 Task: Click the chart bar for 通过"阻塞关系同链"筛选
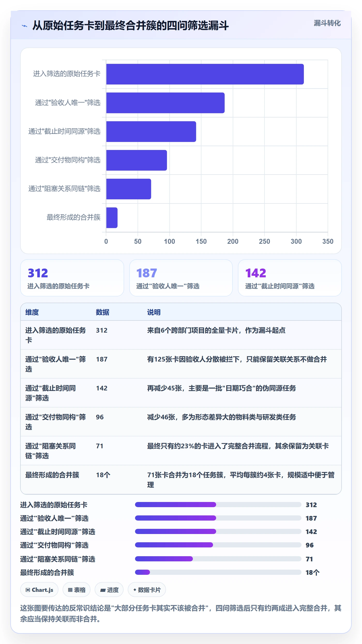[x=129, y=189]
